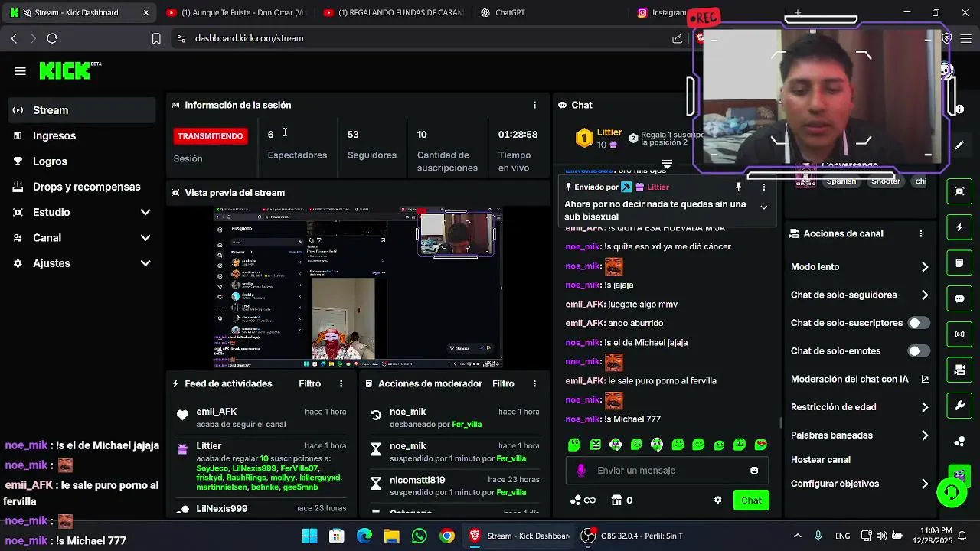Screen dimensions: 980x551
Task: Open Acciones de canal kebab menu
Action: [x=921, y=233]
